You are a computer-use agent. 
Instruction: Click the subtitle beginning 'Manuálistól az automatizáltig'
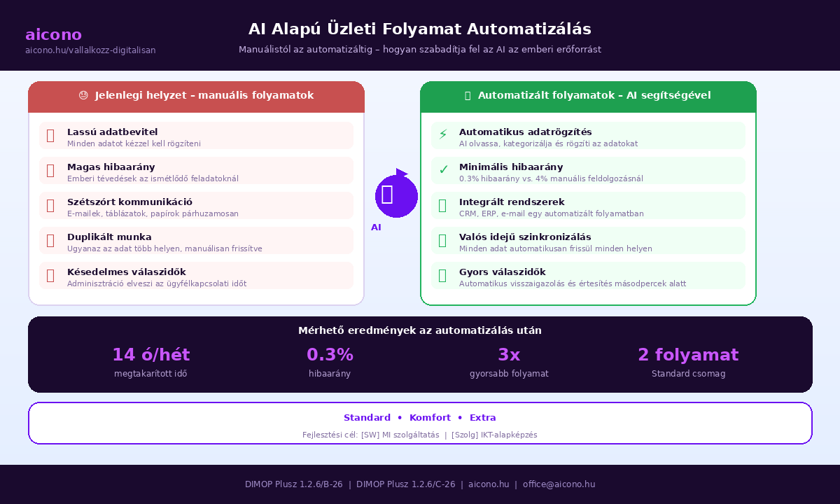click(x=420, y=50)
